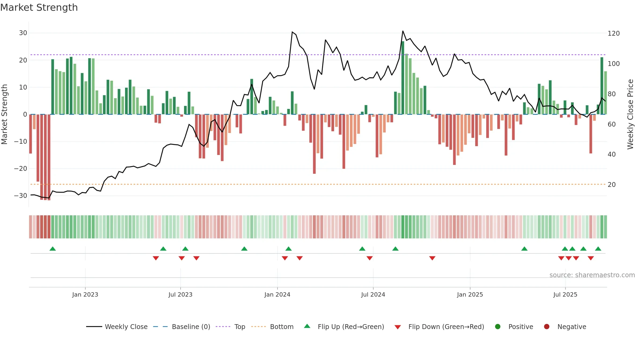Click the orange dotted Bottom line sample in legend
This screenshot has height=362, width=644.
tap(259, 327)
